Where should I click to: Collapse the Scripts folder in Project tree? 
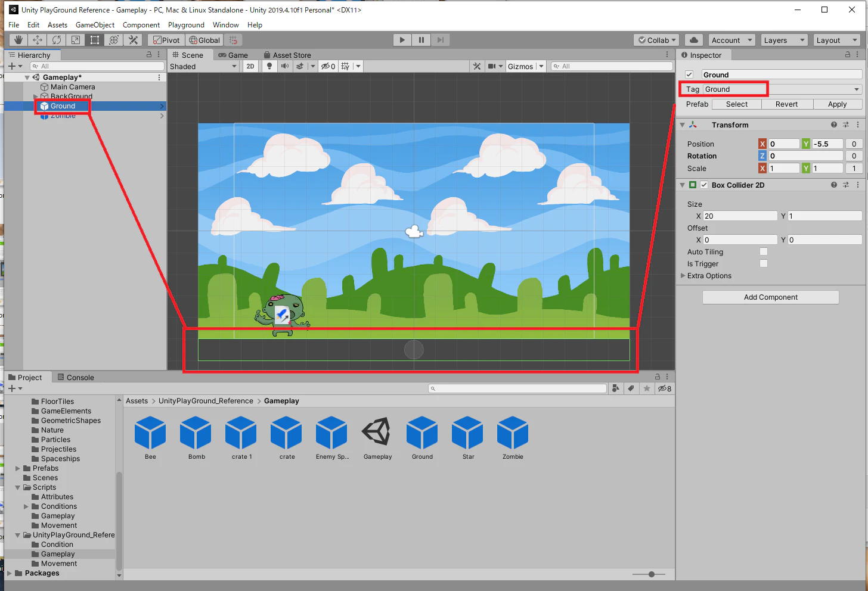[18, 487]
